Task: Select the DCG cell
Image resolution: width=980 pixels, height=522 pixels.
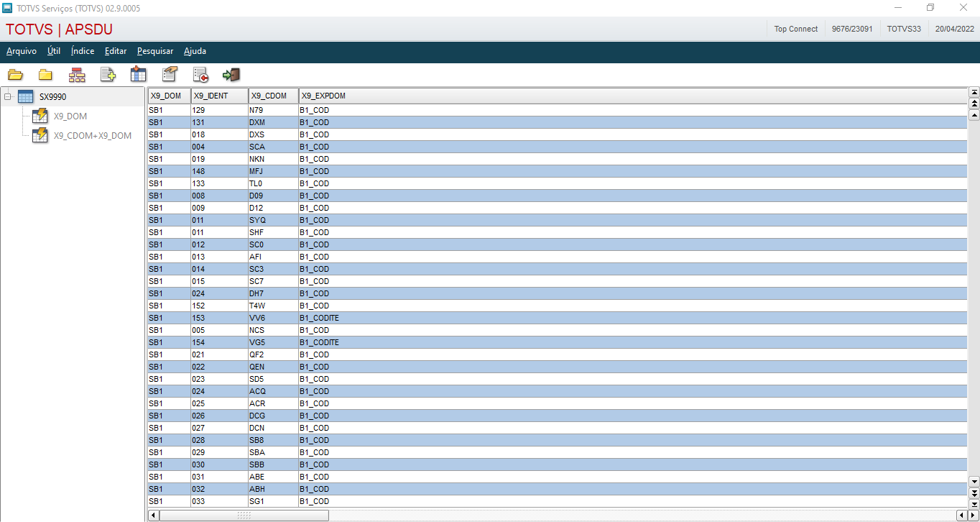Action: click(x=273, y=416)
